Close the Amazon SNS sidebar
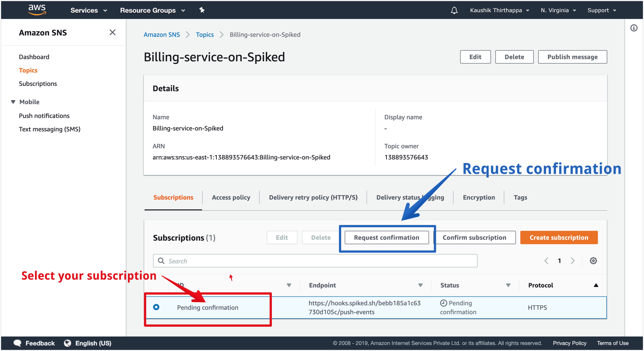644x351 pixels. (113, 32)
